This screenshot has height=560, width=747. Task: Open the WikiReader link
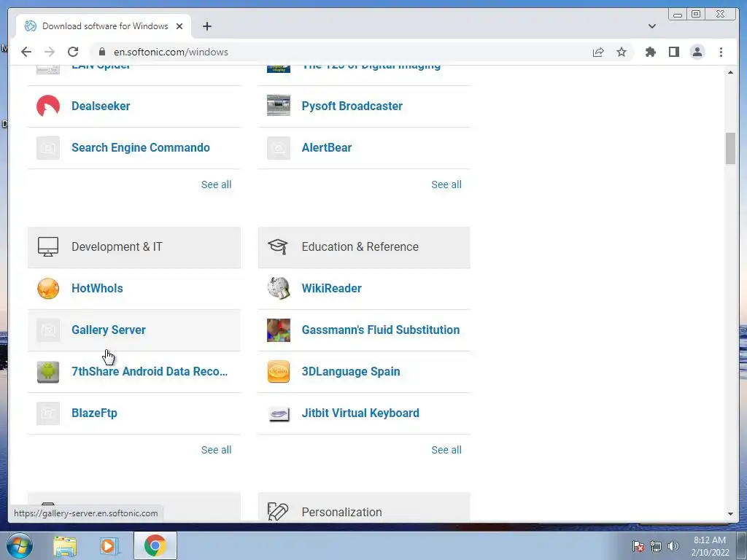(332, 289)
